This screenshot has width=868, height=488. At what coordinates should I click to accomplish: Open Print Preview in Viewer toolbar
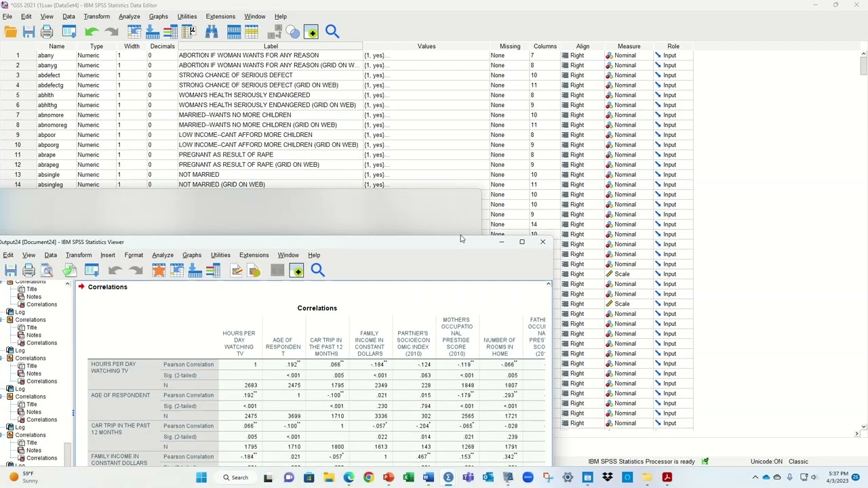coord(47,271)
